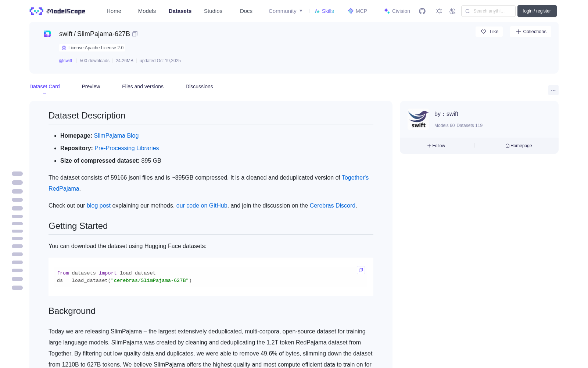The height and width of the screenshot is (368, 588).
Task: Switch to the Discussions tab
Action: tap(199, 86)
